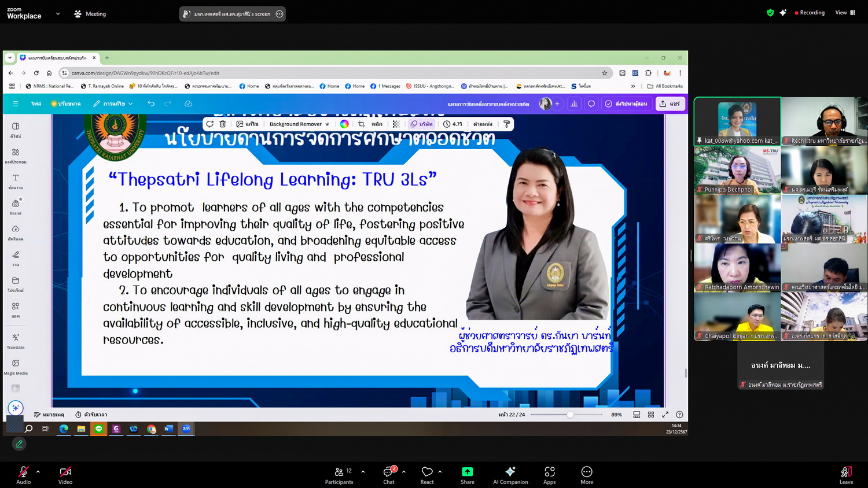Screen dimensions: 868x488
Task: Open the Chat panel
Action: point(389,472)
